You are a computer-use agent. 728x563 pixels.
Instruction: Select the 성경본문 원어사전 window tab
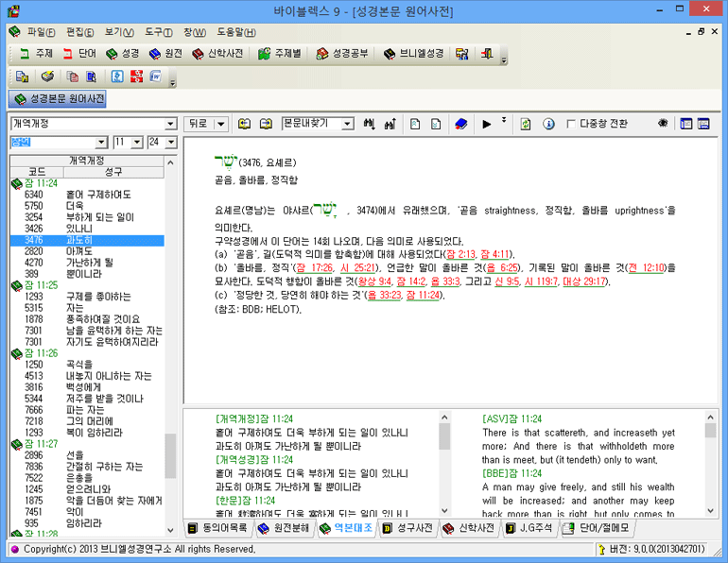pos(58,99)
